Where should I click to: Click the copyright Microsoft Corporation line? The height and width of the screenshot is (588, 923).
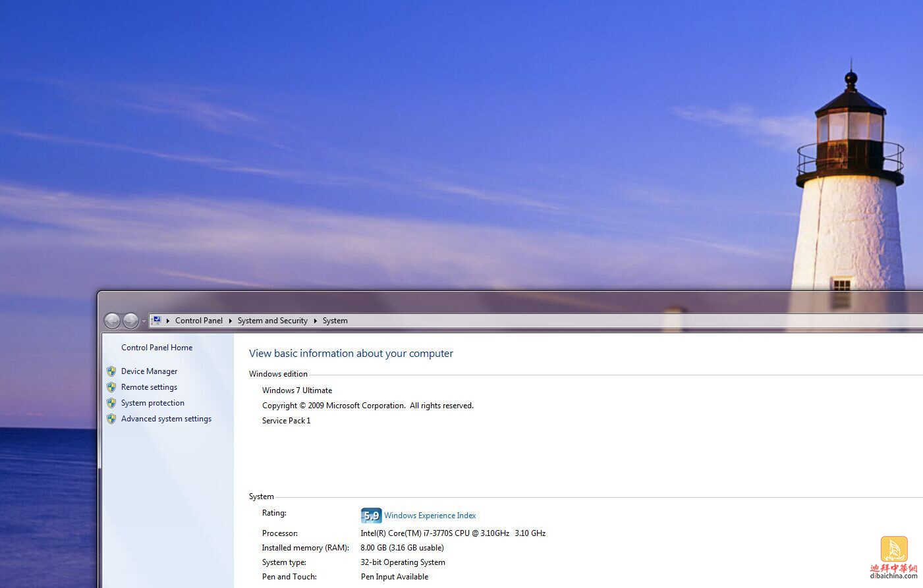tap(368, 406)
